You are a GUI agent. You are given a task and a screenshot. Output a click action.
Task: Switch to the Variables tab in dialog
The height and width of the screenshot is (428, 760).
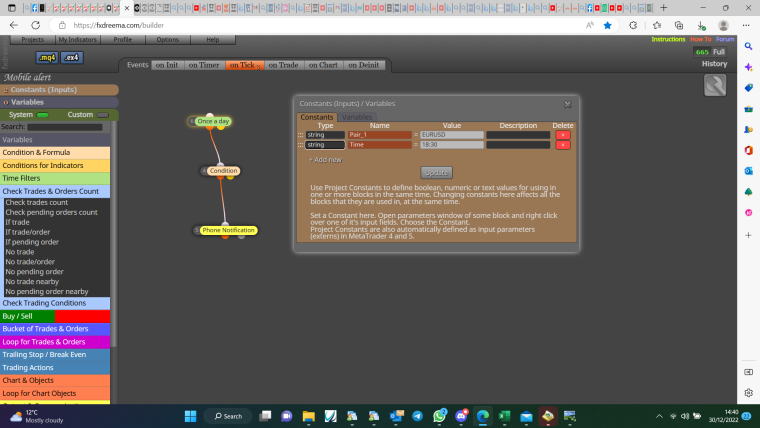pyautogui.click(x=357, y=117)
